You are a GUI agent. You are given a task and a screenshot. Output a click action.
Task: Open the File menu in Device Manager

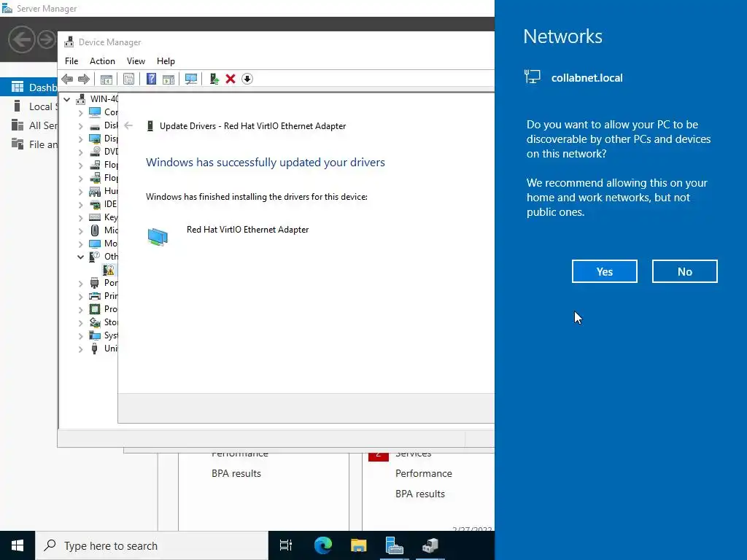[x=71, y=61]
